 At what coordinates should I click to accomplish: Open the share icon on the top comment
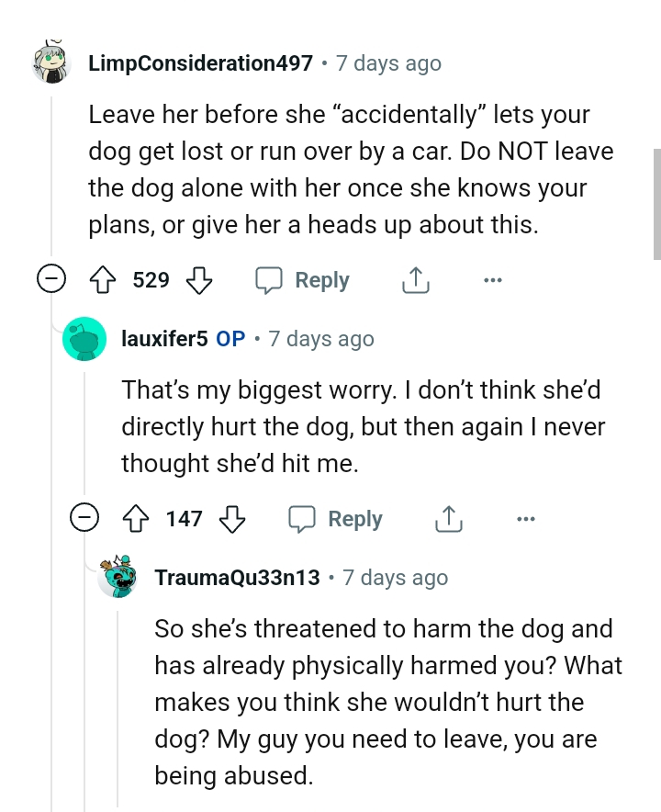click(x=415, y=279)
